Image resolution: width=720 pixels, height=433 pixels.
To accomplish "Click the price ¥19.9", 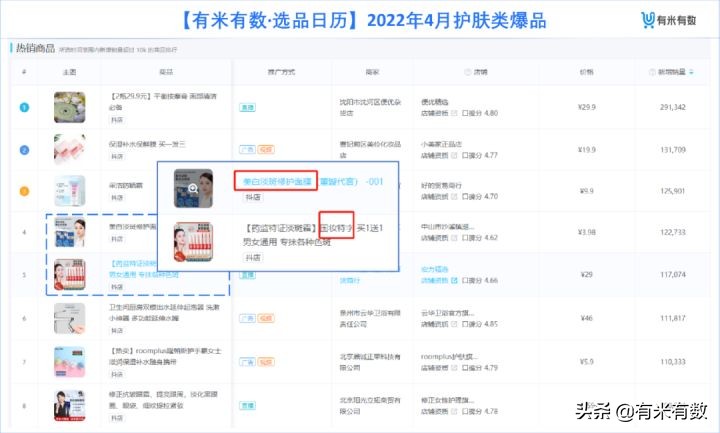I will point(587,150).
